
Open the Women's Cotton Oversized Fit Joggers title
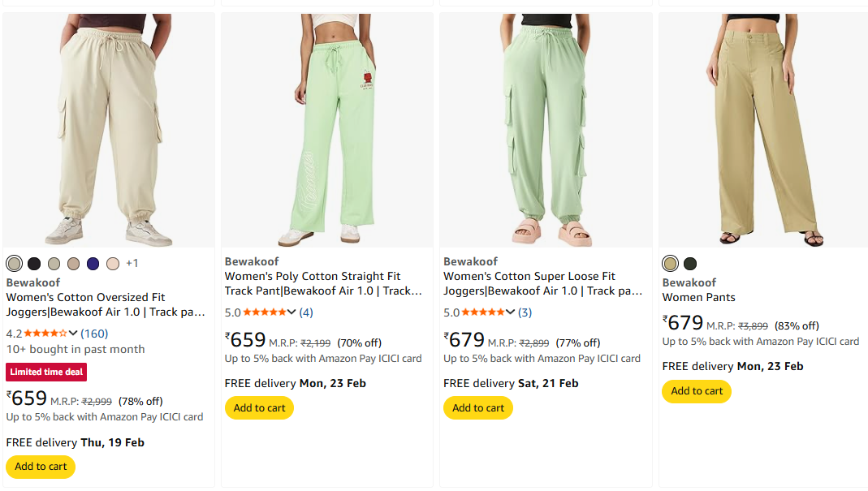pyautogui.click(x=106, y=304)
